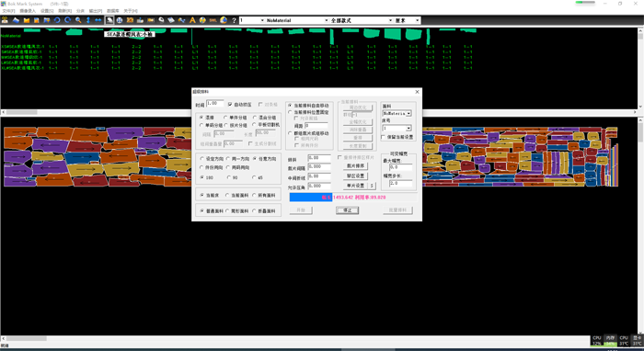Viewport: 644px width, 351px height.
Task: Click the blue nesting progress bar
Action: click(x=311, y=198)
